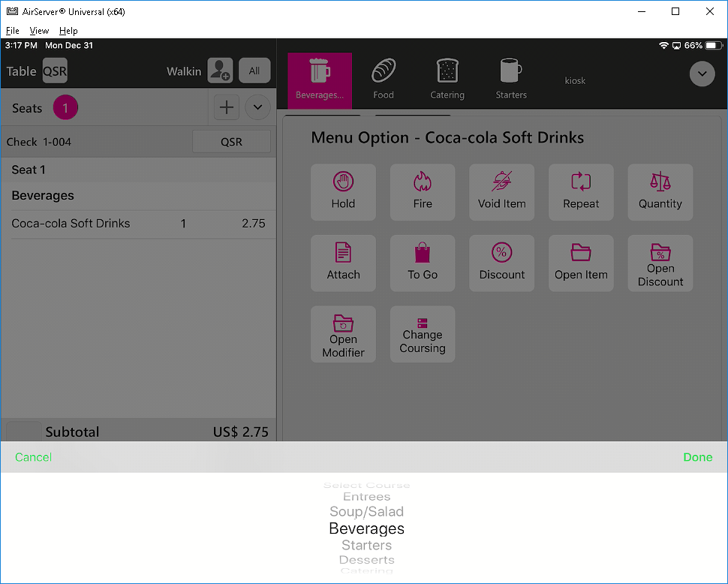Open the Walkin add customer icon
728x584 pixels.
pyautogui.click(x=220, y=71)
